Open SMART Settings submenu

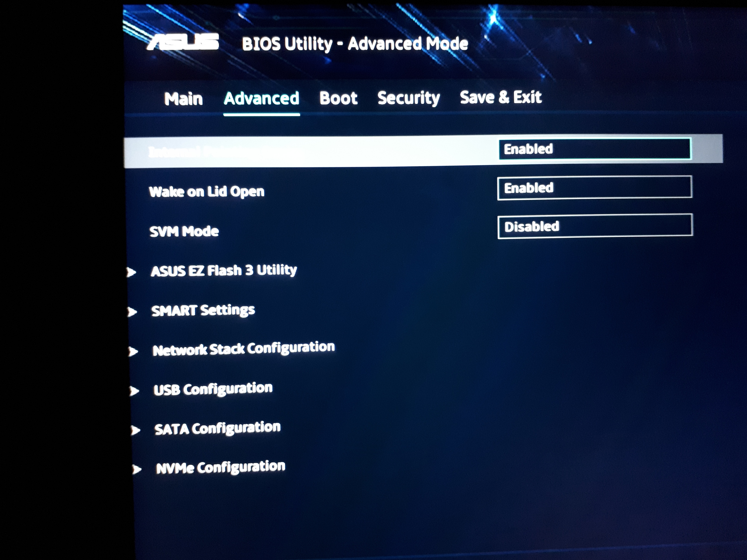pos(203,310)
